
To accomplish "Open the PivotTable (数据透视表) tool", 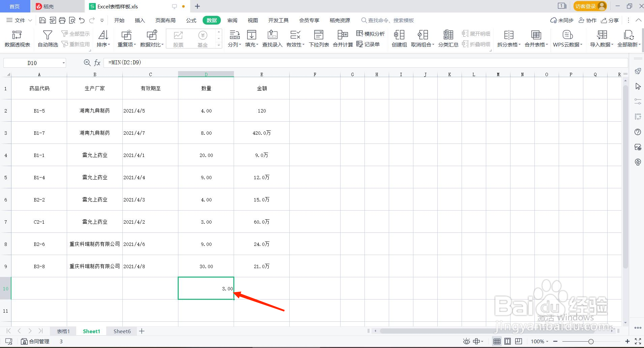I will 17,38.
